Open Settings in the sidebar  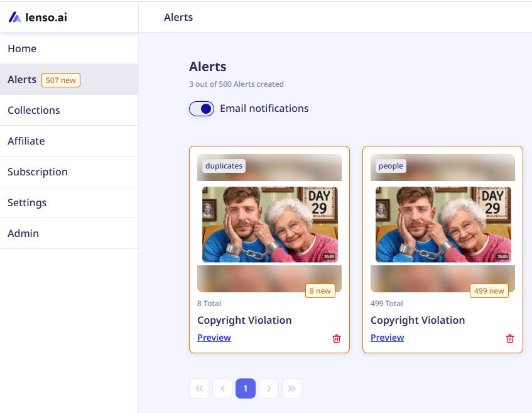(69, 202)
